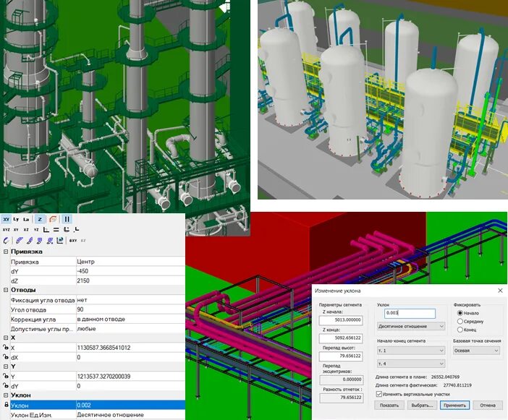Toggle the parallel bars (pause-like) icon
This screenshot has height=420, width=508.
tap(67, 219)
